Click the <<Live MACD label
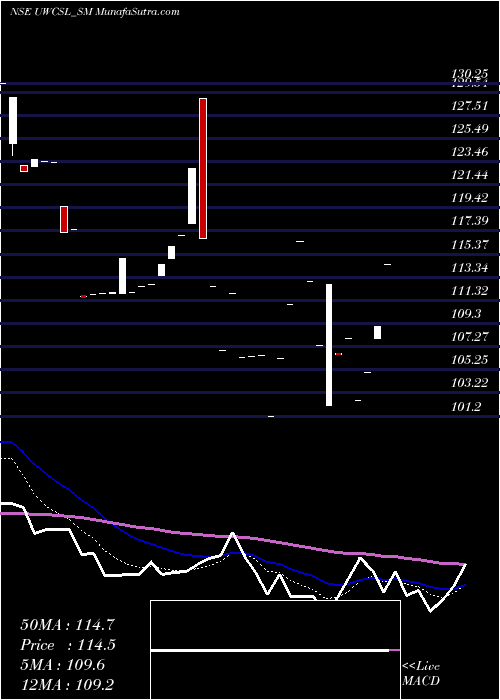This screenshot has height=700, width=500. (421, 674)
